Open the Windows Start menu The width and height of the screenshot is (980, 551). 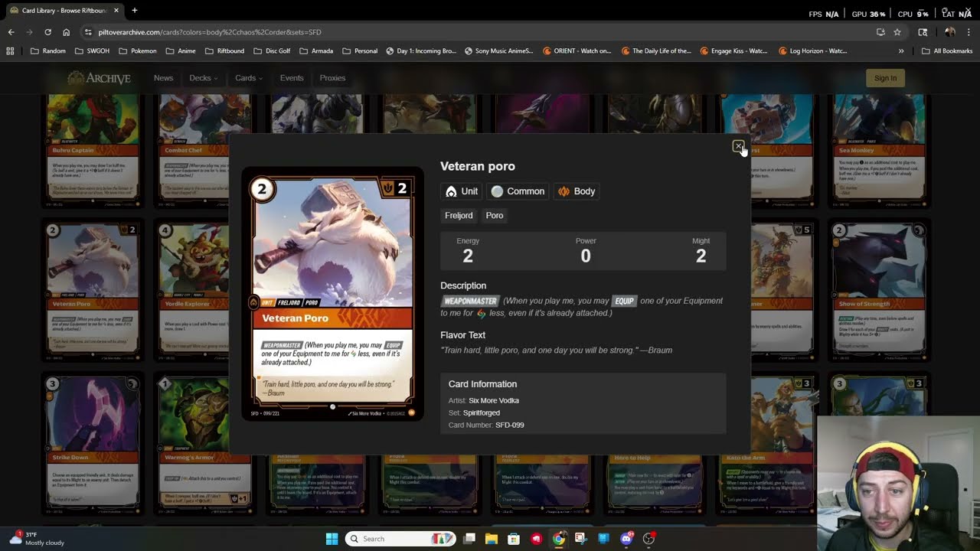[x=332, y=539]
